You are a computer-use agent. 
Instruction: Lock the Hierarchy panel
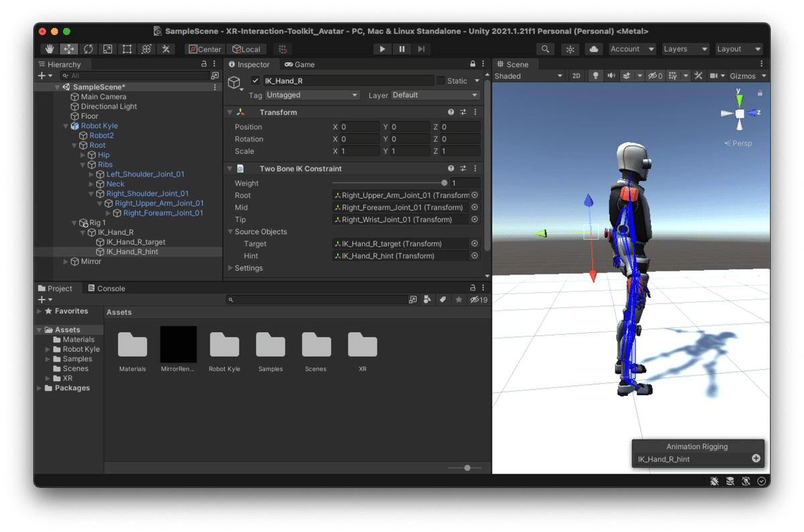click(x=204, y=64)
